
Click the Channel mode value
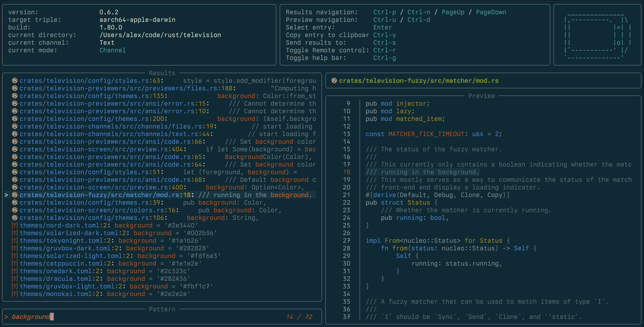pos(113,50)
